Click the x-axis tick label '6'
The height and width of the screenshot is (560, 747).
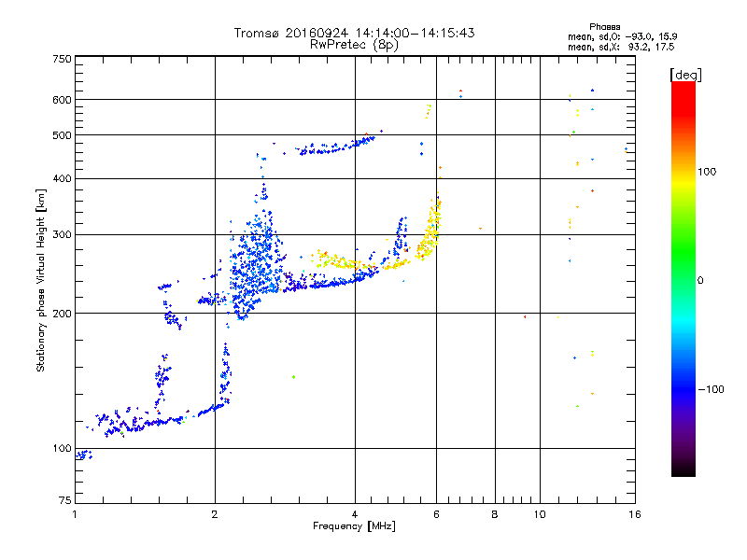coord(436,514)
